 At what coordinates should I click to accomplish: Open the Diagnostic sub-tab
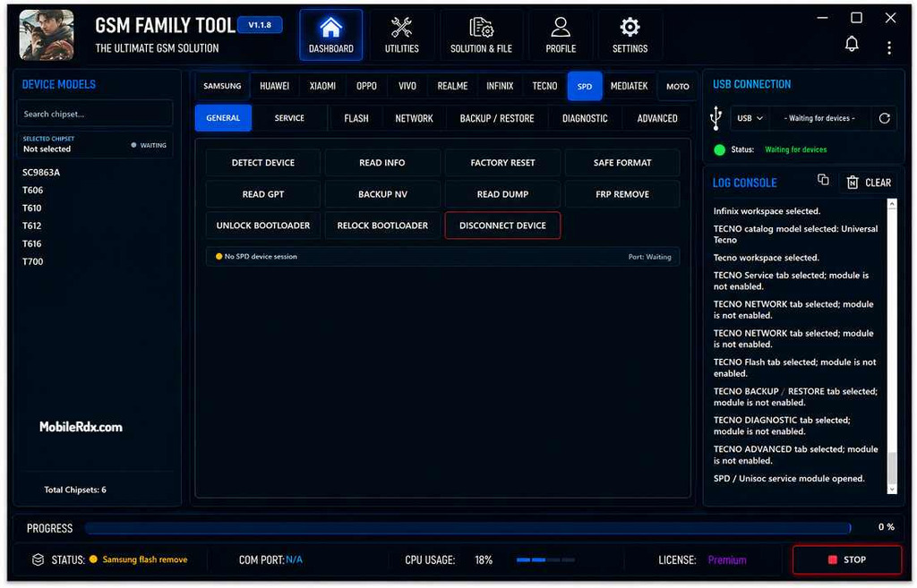point(585,118)
